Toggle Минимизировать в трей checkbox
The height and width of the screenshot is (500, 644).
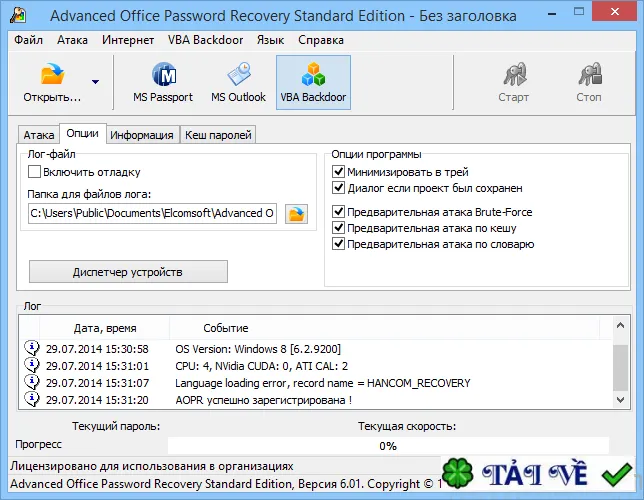tap(338, 171)
